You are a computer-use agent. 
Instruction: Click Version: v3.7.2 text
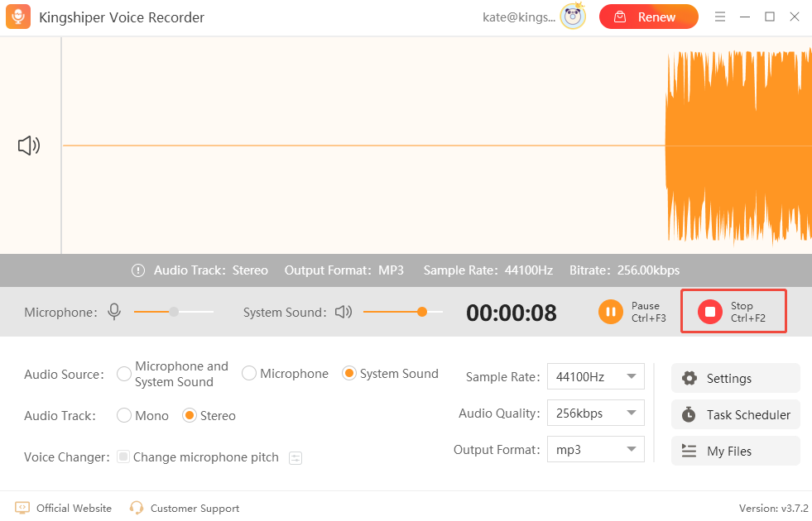coord(774,508)
